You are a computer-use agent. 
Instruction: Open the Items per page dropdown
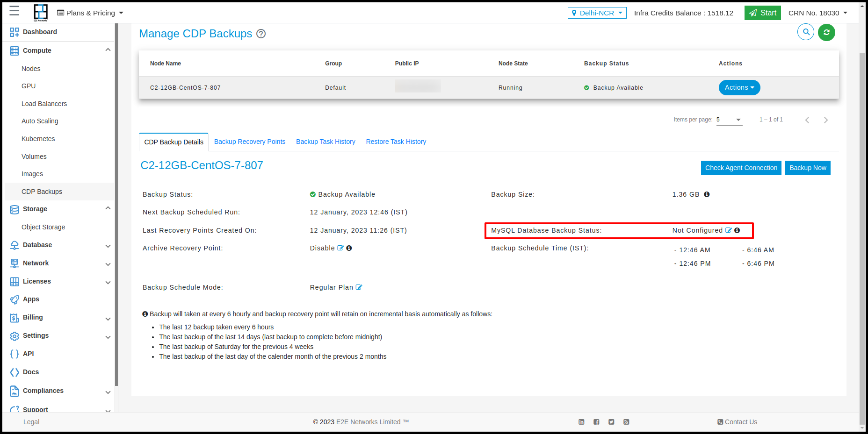coord(729,120)
